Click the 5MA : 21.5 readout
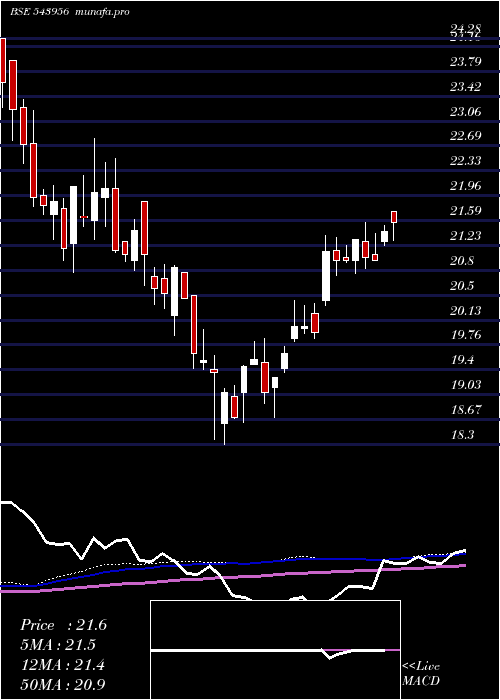 58,645
